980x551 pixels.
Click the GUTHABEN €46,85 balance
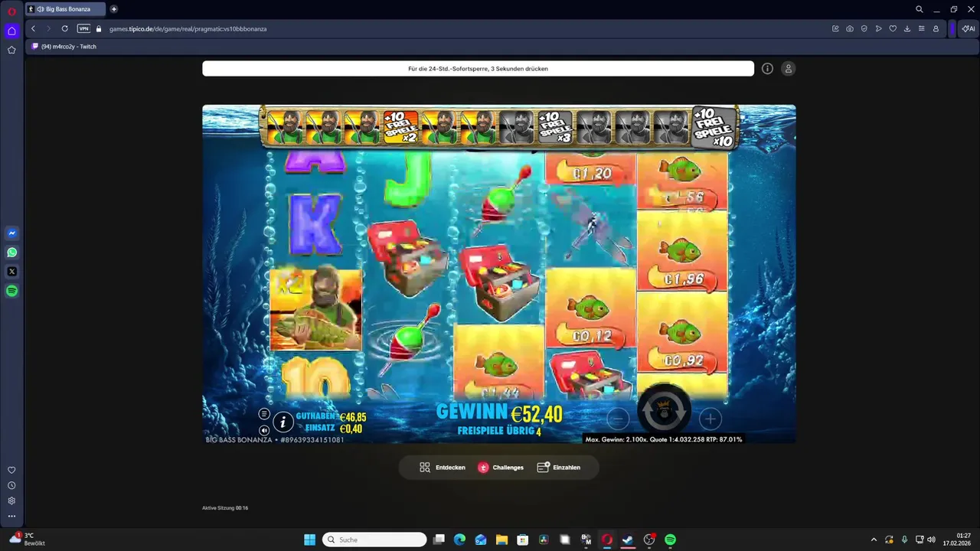click(331, 417)
